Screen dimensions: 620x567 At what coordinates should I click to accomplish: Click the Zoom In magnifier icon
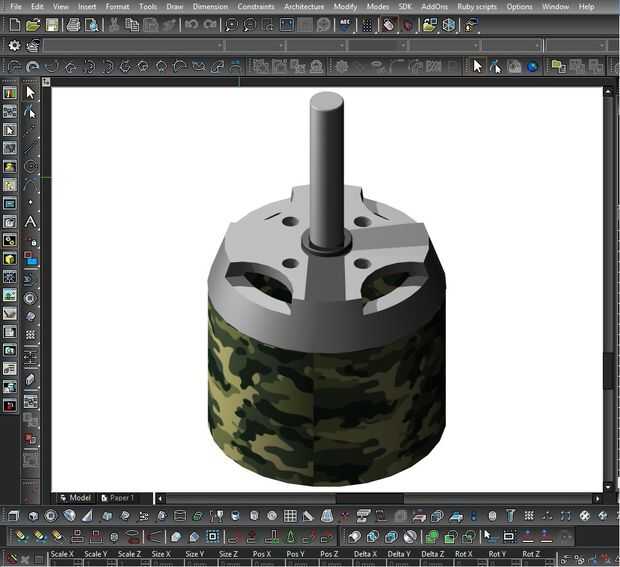point(231,24)
